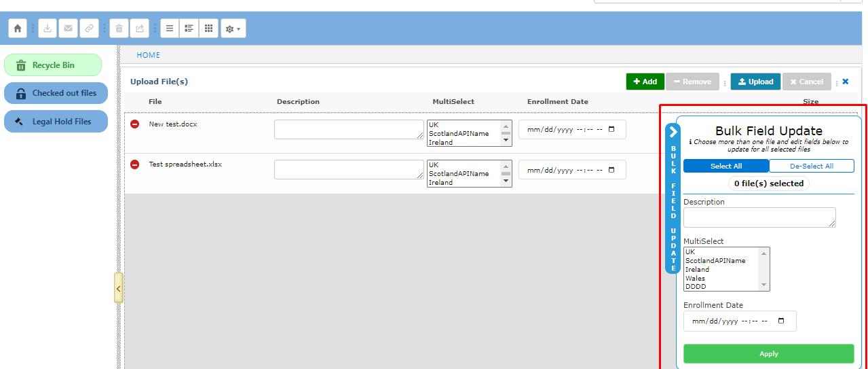The image size is (868, 369).
Task: Click the Home toolbar icon
Action: coord(18,29)
